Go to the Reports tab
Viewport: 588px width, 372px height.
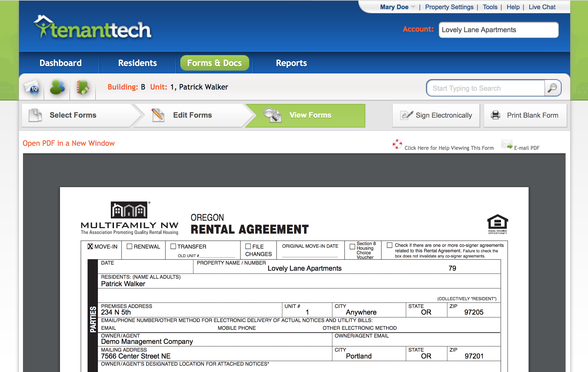point(291,63)
